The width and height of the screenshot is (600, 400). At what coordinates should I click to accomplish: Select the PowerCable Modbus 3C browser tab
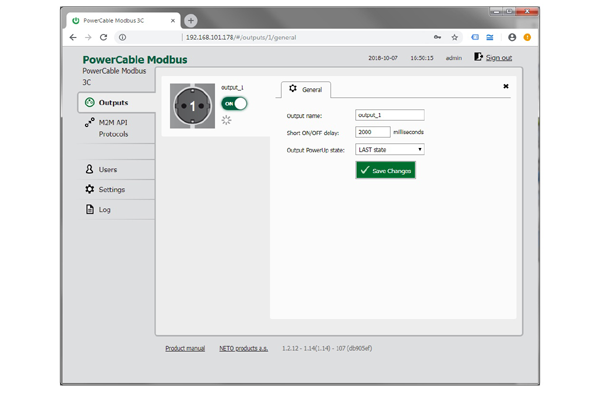[x=124, y=21]
